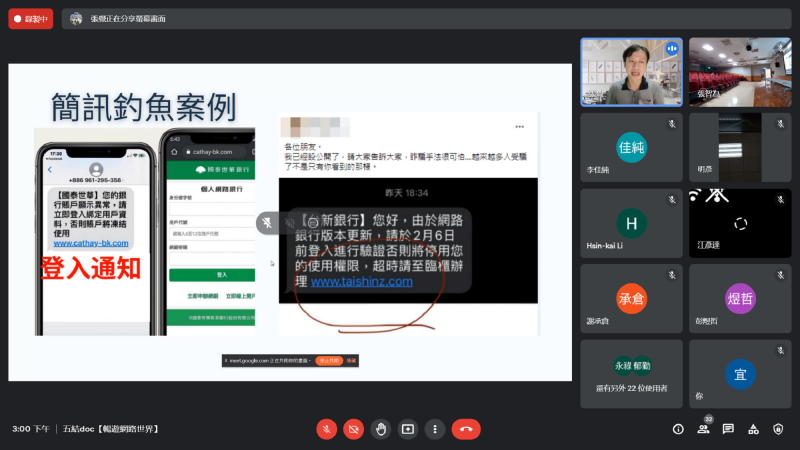
Task: Click the green 登入 button on phone
Action: [212, 275]
